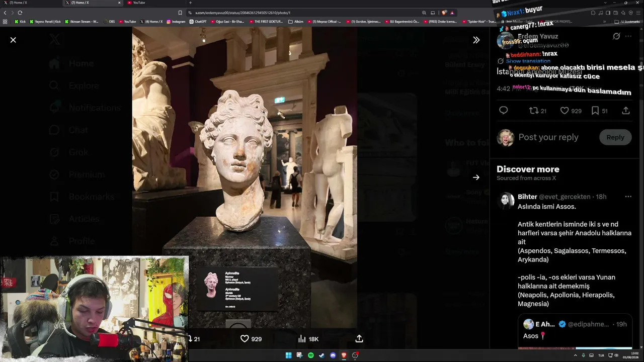Close the active Home / X tab
644x362 pixels.
119,3
